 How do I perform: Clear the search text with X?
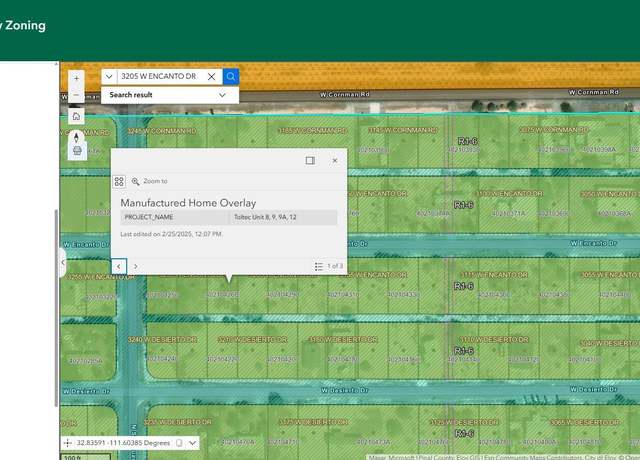click(x=211, y=76)
